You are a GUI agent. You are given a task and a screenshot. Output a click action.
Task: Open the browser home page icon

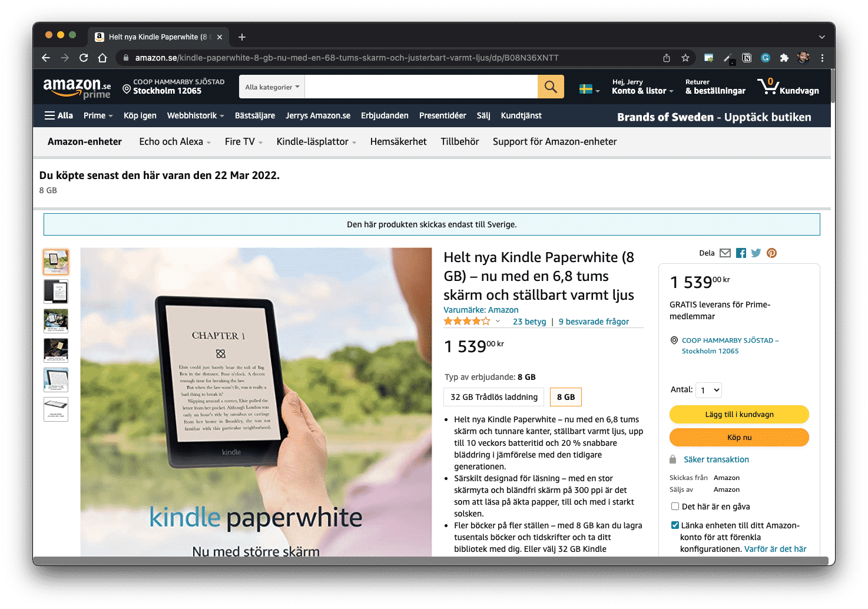[102, 58]
